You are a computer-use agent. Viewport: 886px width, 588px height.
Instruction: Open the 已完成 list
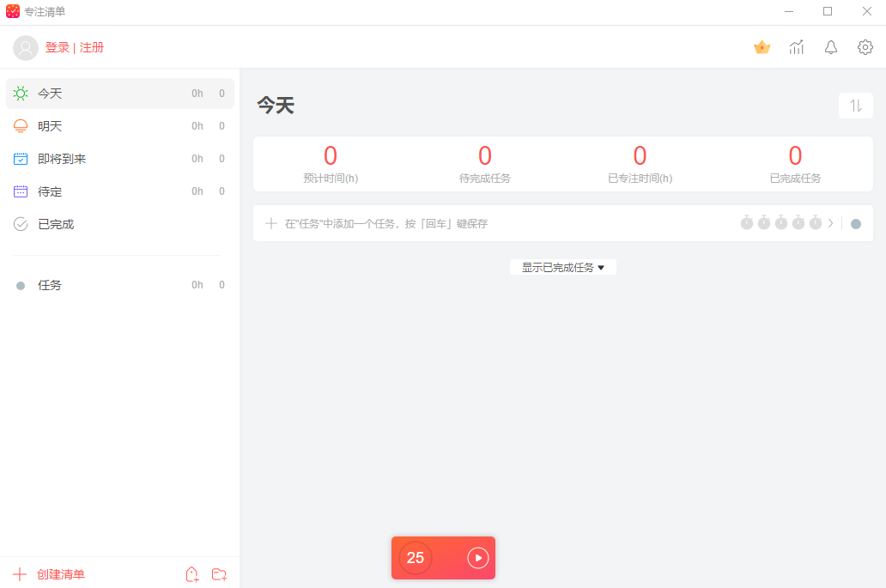120,224
